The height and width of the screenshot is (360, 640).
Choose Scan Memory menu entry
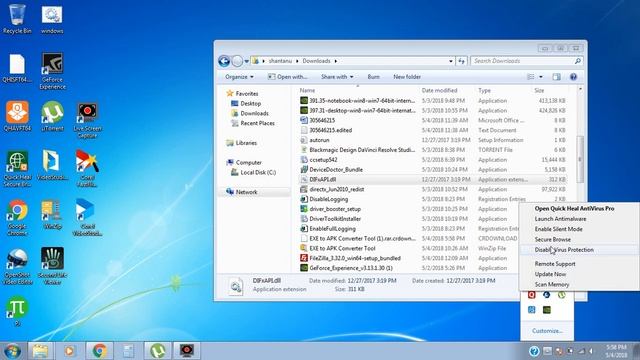pyautogui.click(x=552, y=284)
